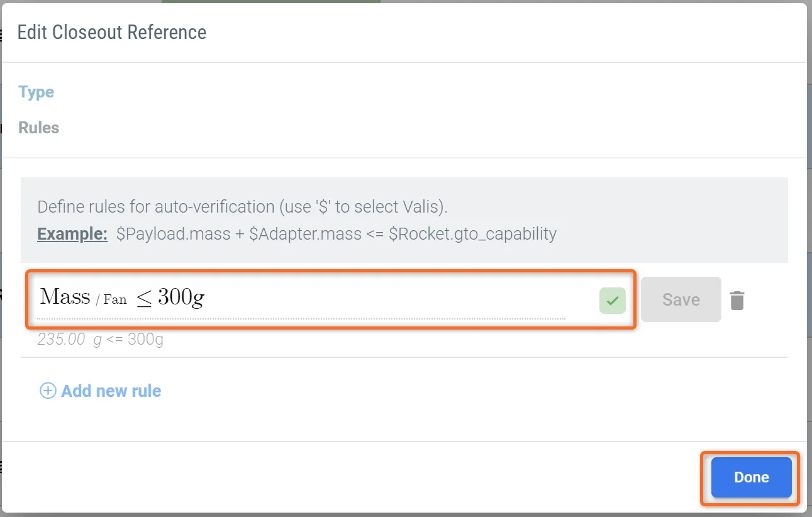Click '$Rocket.gto_capability' in the example formula
Viewport: 812px width, 517px height.
[x=472, y=234]
